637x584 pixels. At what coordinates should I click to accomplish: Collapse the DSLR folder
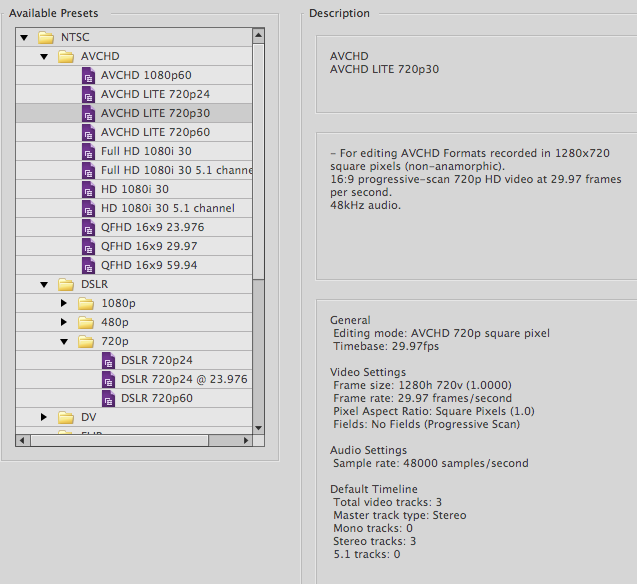click(44, 284)
